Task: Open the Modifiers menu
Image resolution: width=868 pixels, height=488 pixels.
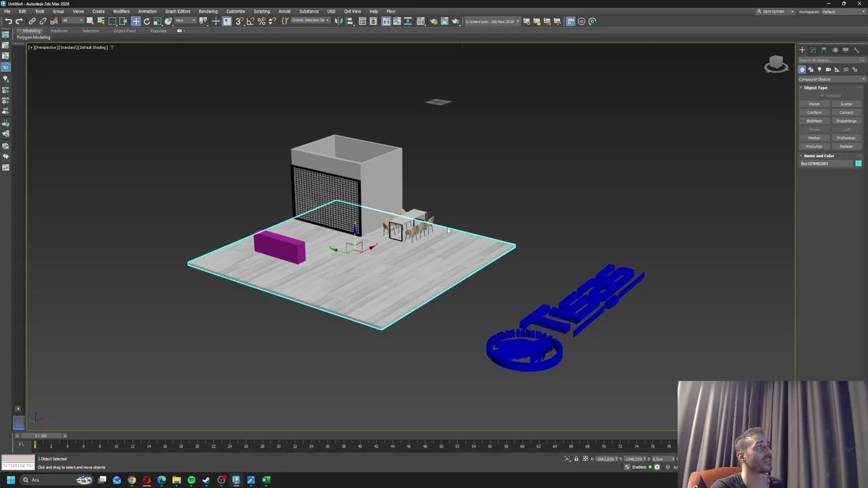Action: 121,12
